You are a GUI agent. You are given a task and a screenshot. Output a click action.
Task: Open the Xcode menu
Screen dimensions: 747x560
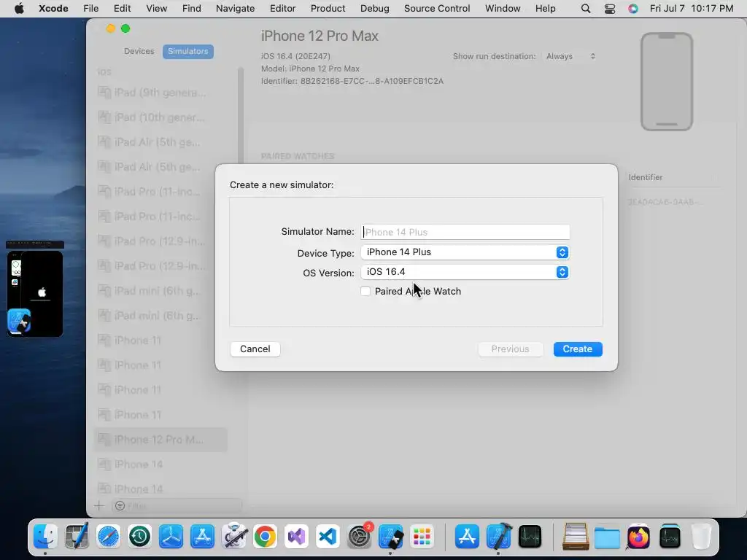(53, 9)
